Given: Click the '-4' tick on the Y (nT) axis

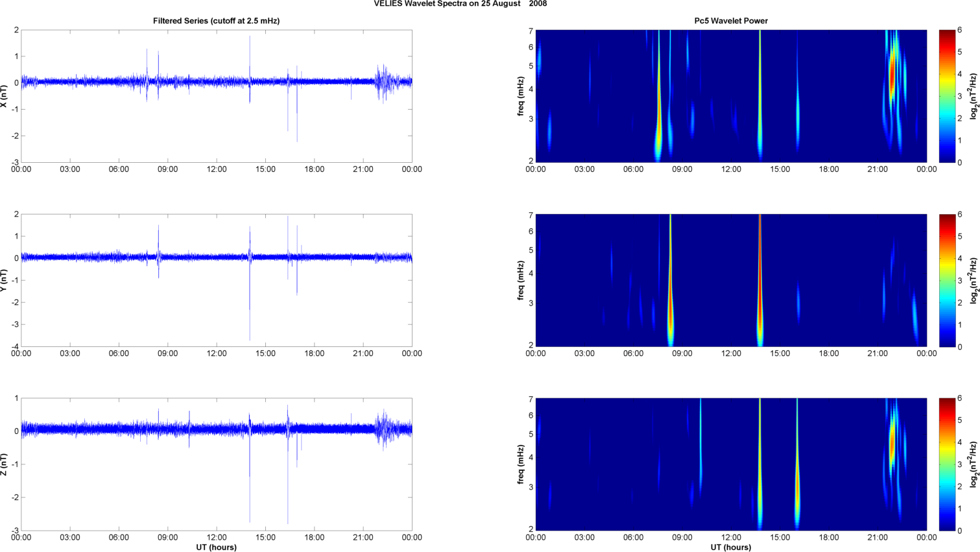Looking at the screenshot, I should 15,346.
